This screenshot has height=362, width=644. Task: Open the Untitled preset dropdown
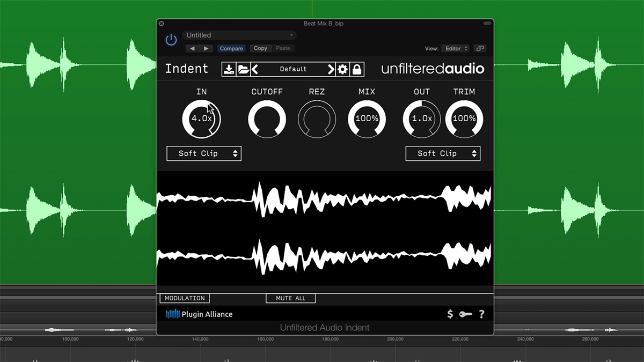pyautogui.click(x=239, y=35)
